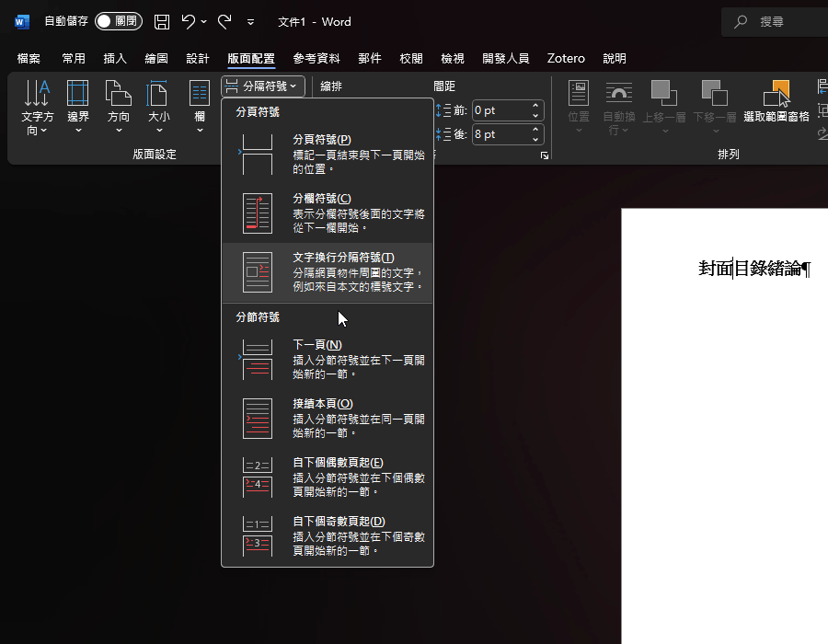Insert a 自下個奇數頁起(D) odd page section break
The height and width of the screenshot is (644, 828).
pyautogui.click(x=328, y=535)
